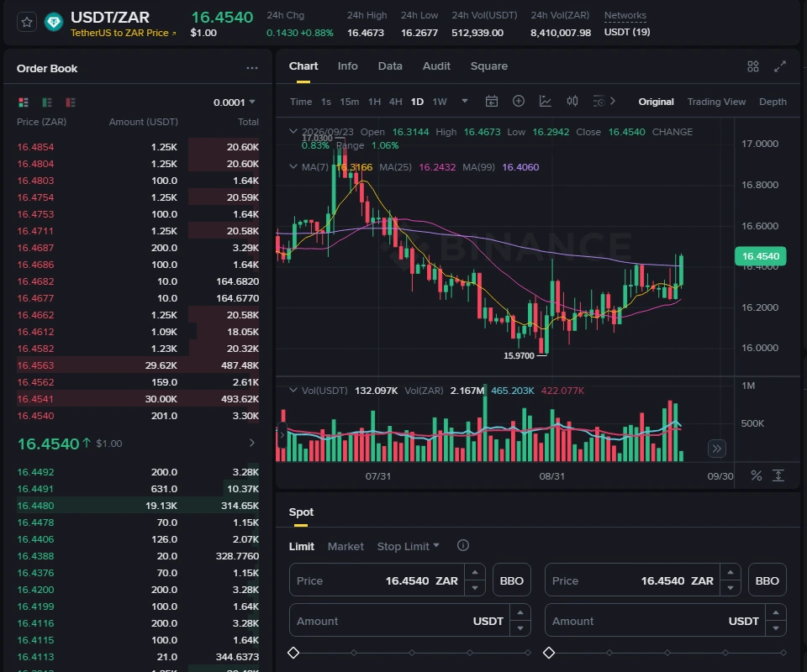This screenshot has width=807, height=672.
Task: Open the TetherUS to ZAR Price link
Action: point(123,33)
